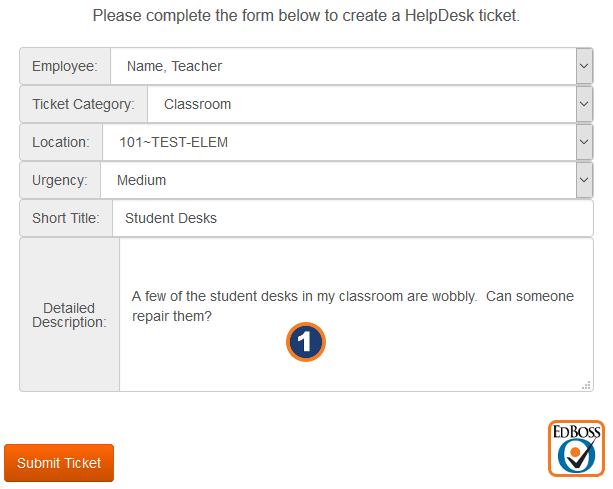Click the description box resize handle
Viewport: 613px width, 489px height.
(x=587, y=384)
